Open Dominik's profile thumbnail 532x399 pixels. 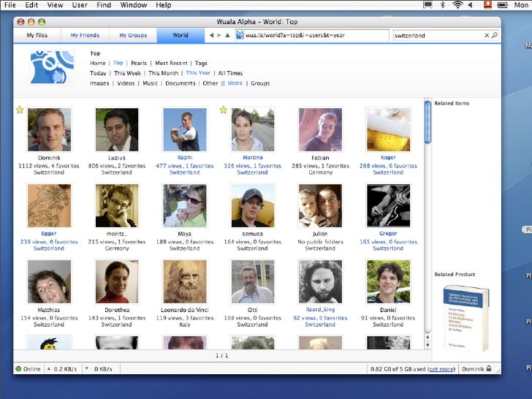tap(49, 129)
